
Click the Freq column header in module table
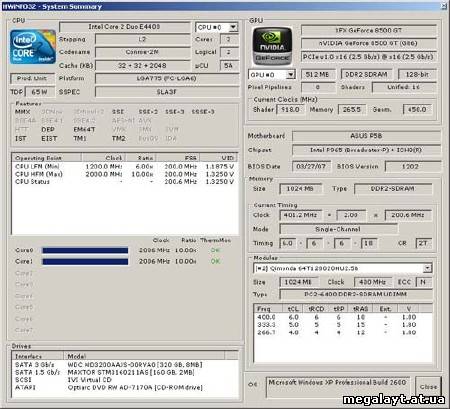pyautogui.click(x=268, y=308)
